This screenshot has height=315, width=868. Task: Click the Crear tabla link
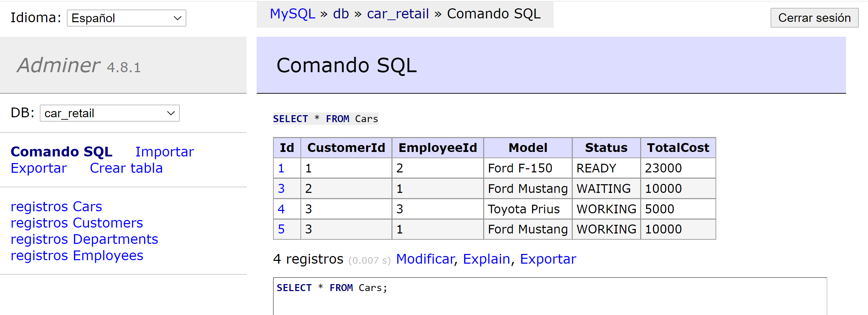tap(126, 168)
